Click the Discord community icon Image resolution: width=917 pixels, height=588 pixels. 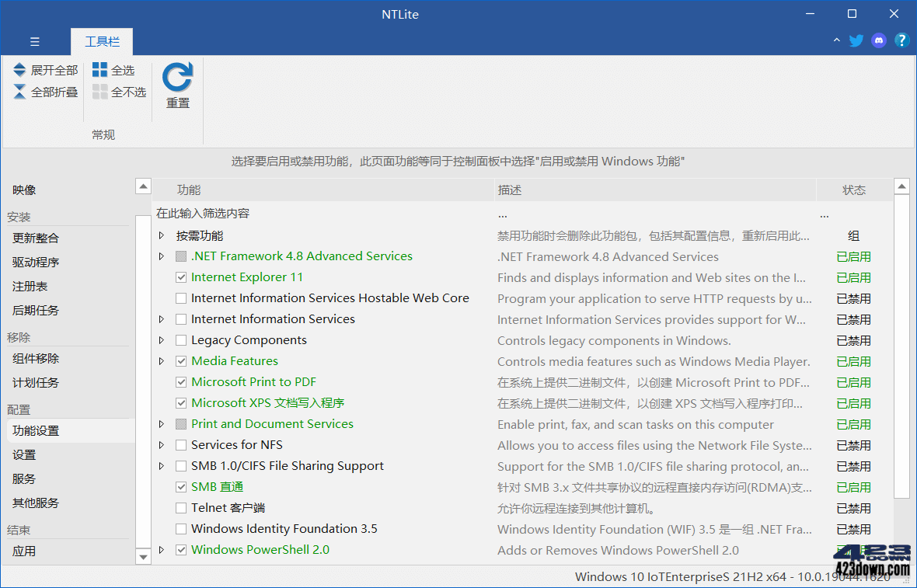878,40
